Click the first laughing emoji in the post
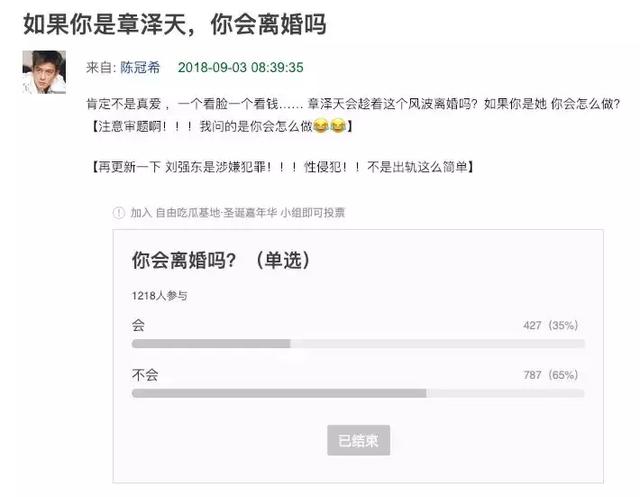Viewport: 640px width, 497px height. 319,127
